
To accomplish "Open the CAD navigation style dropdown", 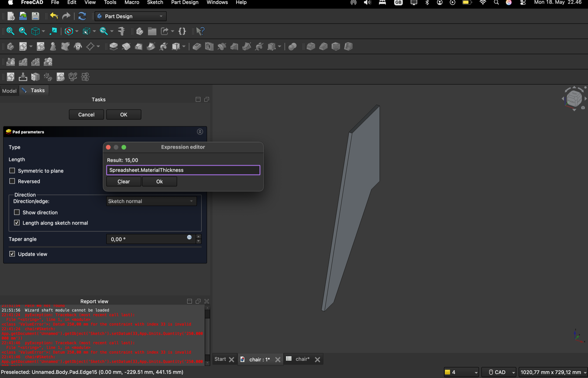I will [x=499, y=372].
